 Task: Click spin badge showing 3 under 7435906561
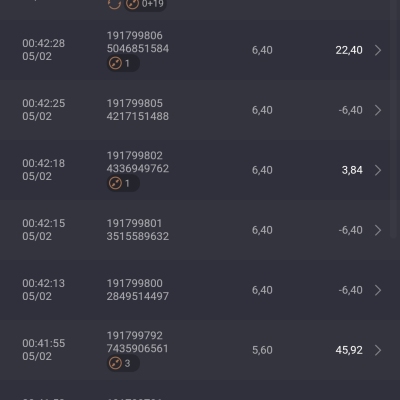123,363
